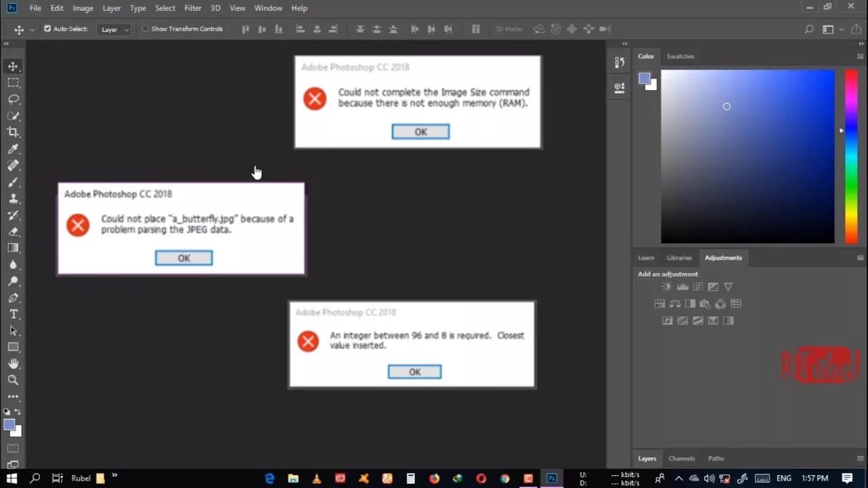Add a Color Lookup adjustment

[736, 304]
